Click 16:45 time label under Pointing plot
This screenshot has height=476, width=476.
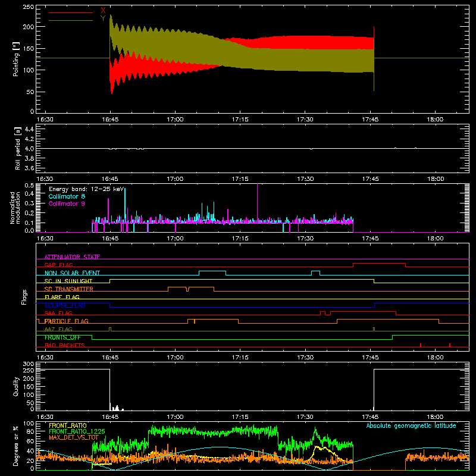[x=110, y=120]
